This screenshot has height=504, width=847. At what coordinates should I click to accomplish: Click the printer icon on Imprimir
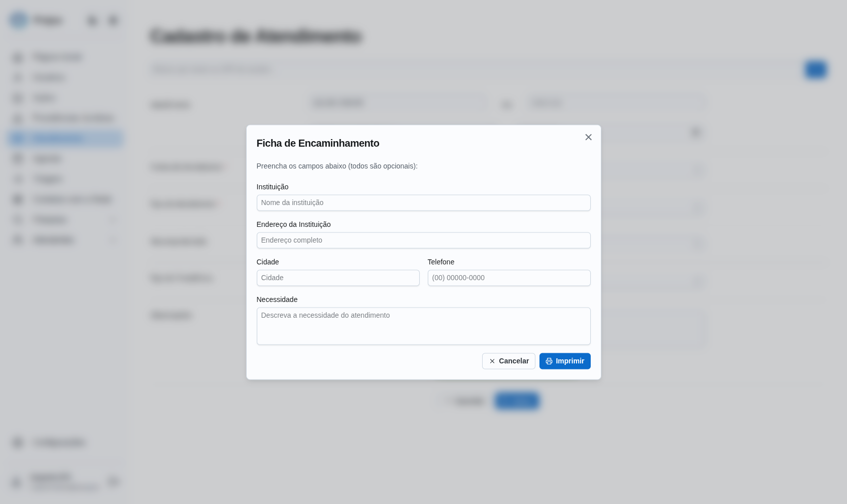coord(549,361)
